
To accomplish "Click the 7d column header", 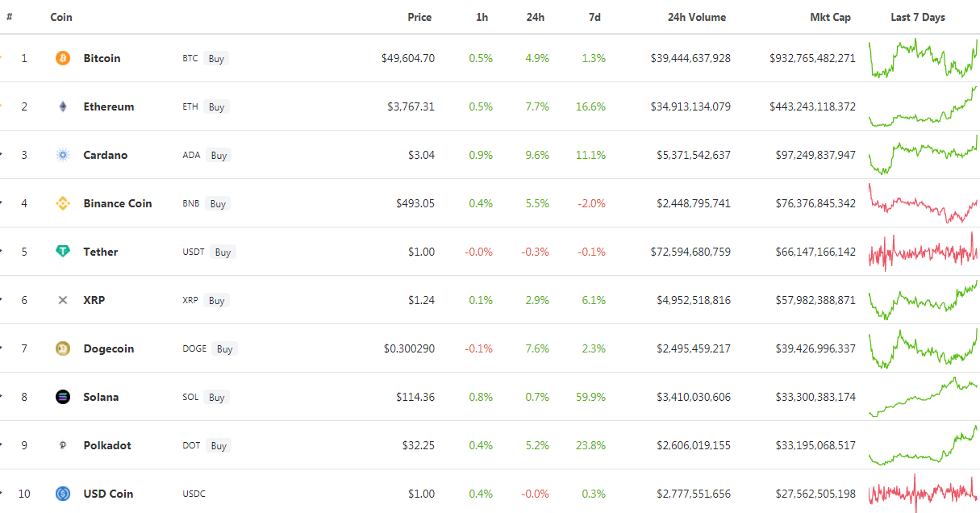I will (x=594, y=17).
